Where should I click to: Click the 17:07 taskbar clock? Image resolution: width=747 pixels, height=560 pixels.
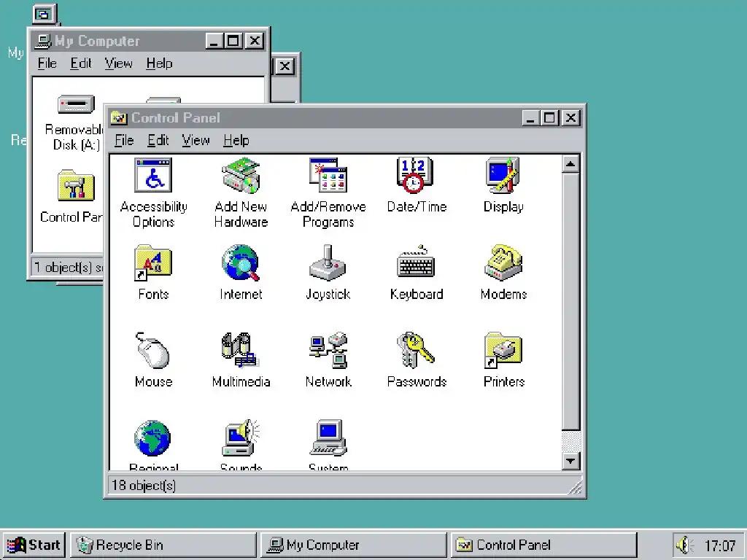point(720,545)
